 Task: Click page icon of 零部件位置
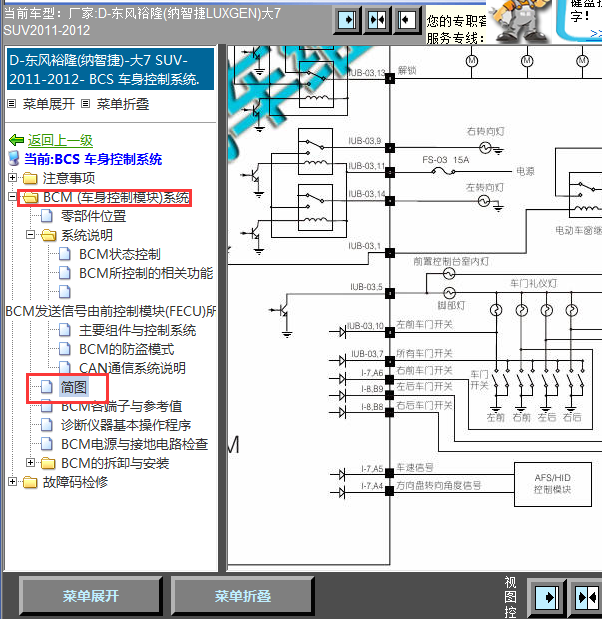pos(47,216)
